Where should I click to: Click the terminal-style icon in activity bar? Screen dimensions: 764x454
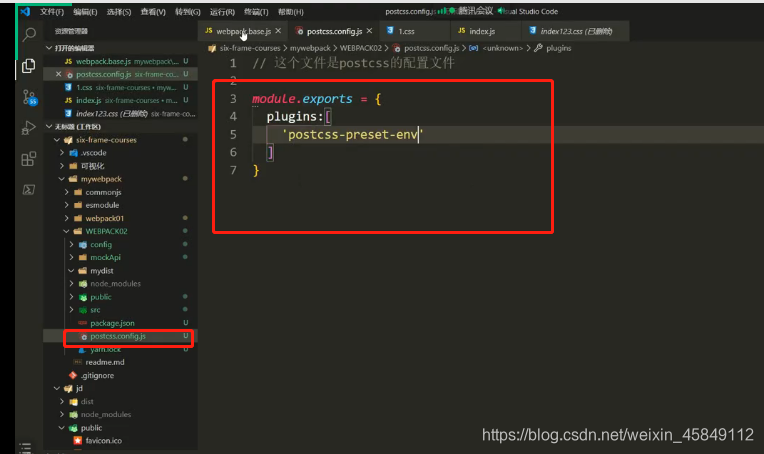click(28, 189)
